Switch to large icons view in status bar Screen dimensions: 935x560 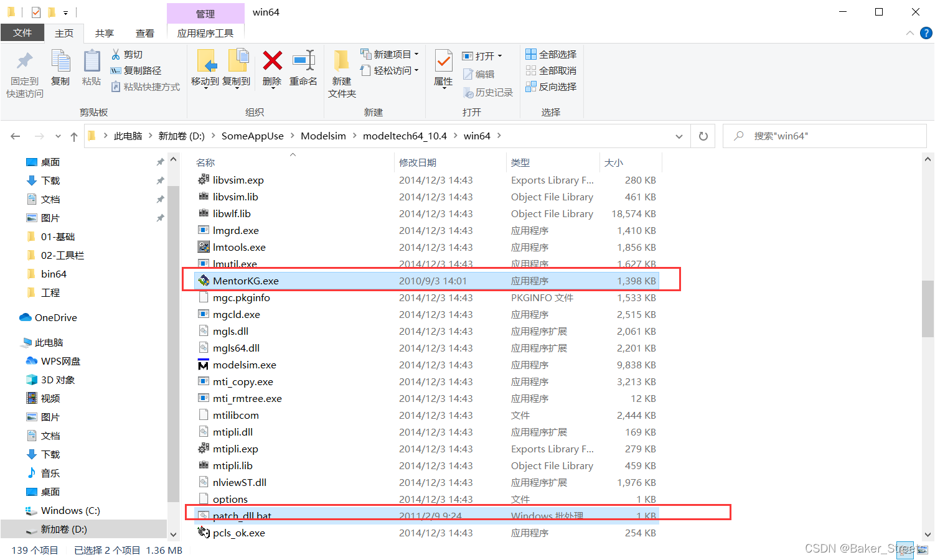point(922,550)
